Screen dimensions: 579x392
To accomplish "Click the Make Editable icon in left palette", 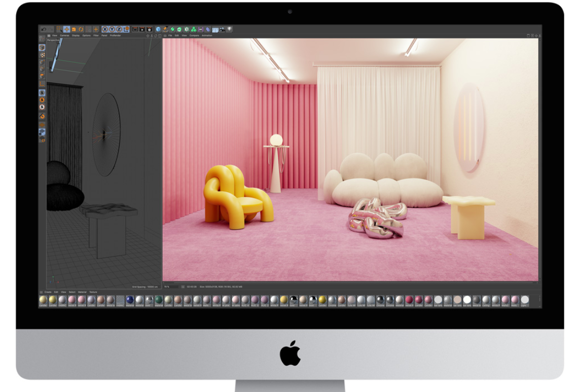I will pyautogui.click(x=42, y=39).
